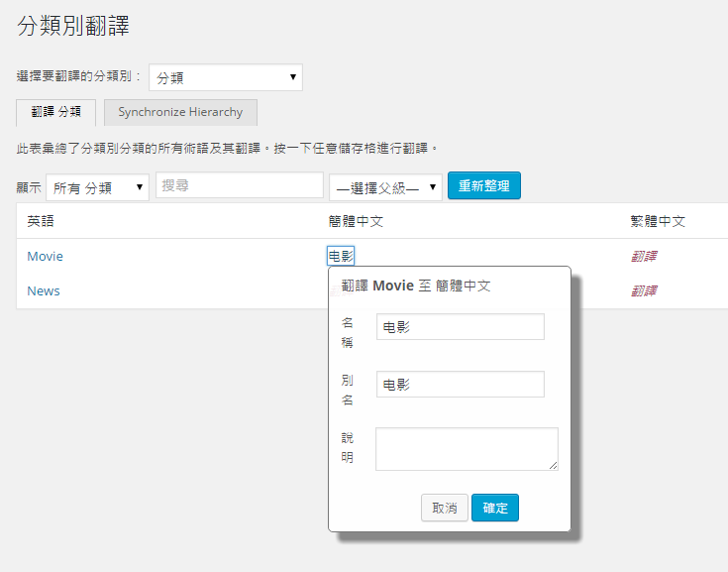Open the 選擇要翻譯的分類別 dropdown
This screenshot has width=728, height=572.
(225, 77)
